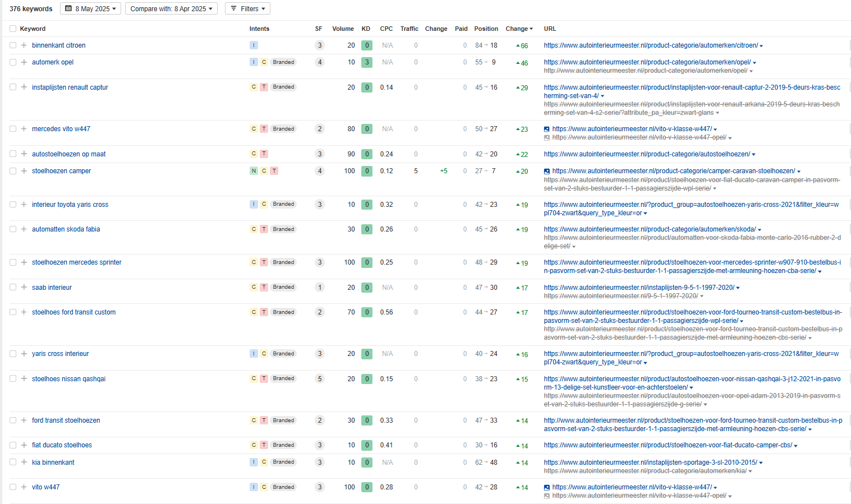Click the plus icon beside stoelhoezen camper

point(24,171)
